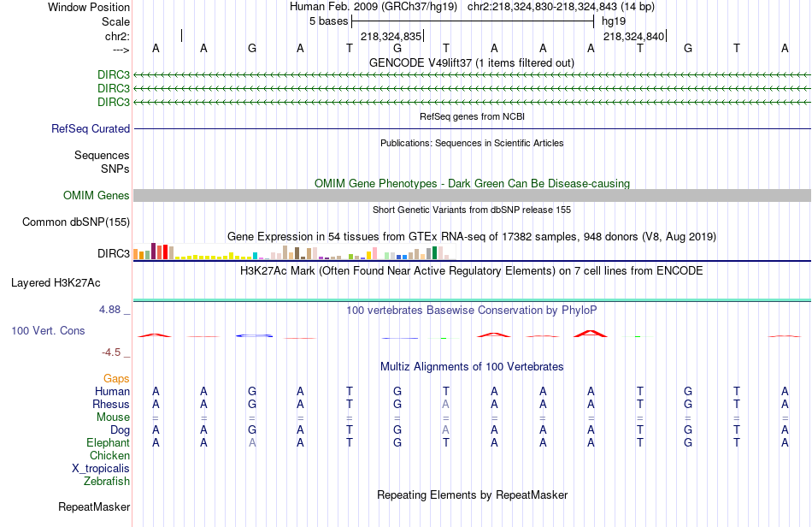Open GENCODE V49lift37 track title
Viewport: 812px width, 527px height.
pos(472,62)
